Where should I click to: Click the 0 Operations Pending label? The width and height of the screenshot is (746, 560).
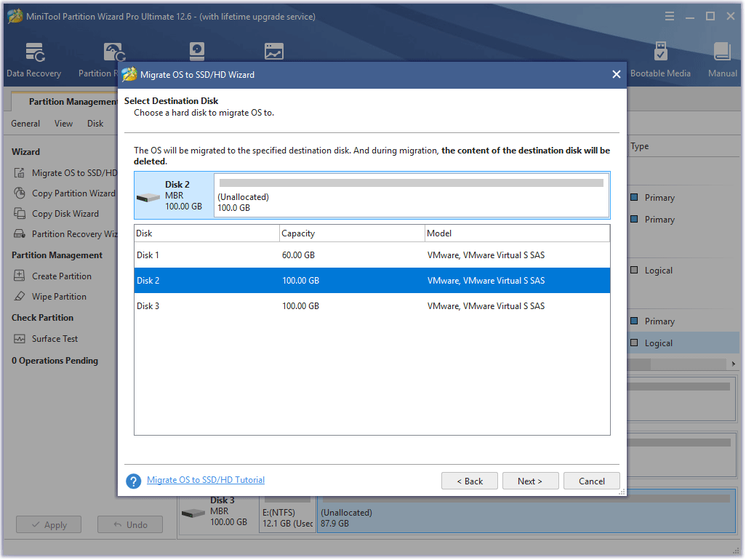pyautogui.click(x=55, y=361)
